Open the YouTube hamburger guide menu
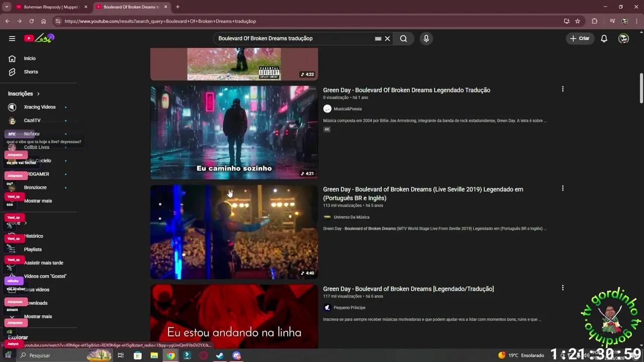The height and width of the screenshot is (362, 644). pyautogui.click(x=12, y=38)
